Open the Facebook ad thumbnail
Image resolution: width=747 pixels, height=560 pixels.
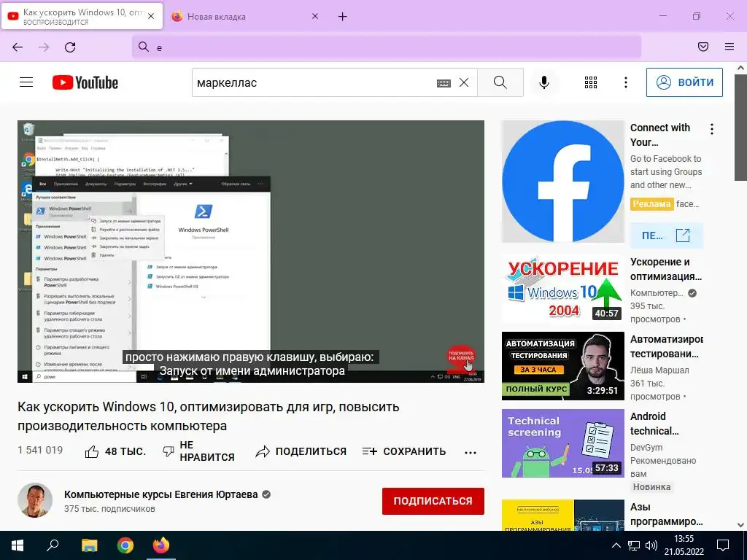(x=562, y=182)
